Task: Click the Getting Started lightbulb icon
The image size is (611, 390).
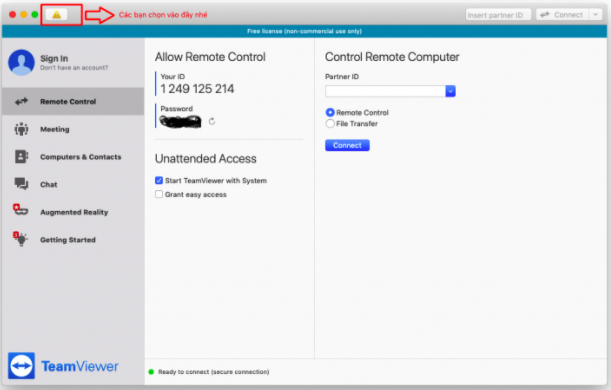Action: [21, 238]
